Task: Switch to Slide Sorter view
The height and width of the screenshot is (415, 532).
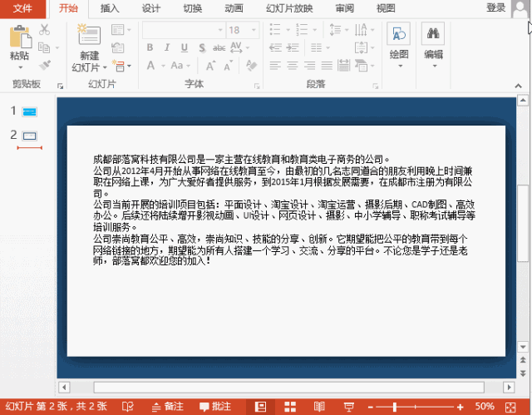Action: (x=290, y=407)
